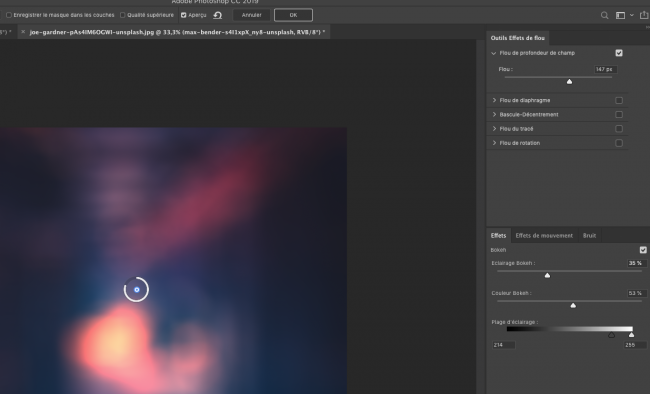Screen dimensions: 650x394
Task: Enable Flou de rotation checkbox
Action: coord(619,143)
